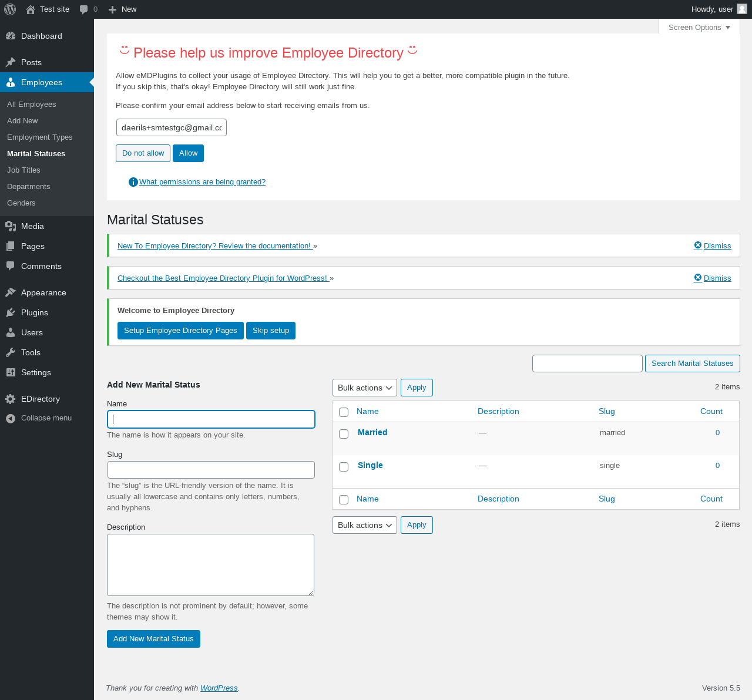Screen dimensions: 752x700
Task: Focus the email address input field
Action: click(172, 127)
